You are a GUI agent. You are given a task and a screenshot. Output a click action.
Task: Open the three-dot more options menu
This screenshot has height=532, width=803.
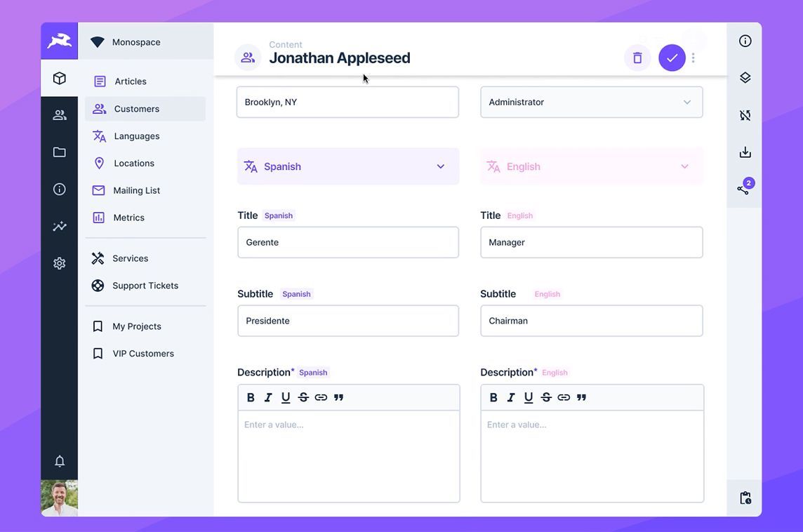[x=693, y=58]
